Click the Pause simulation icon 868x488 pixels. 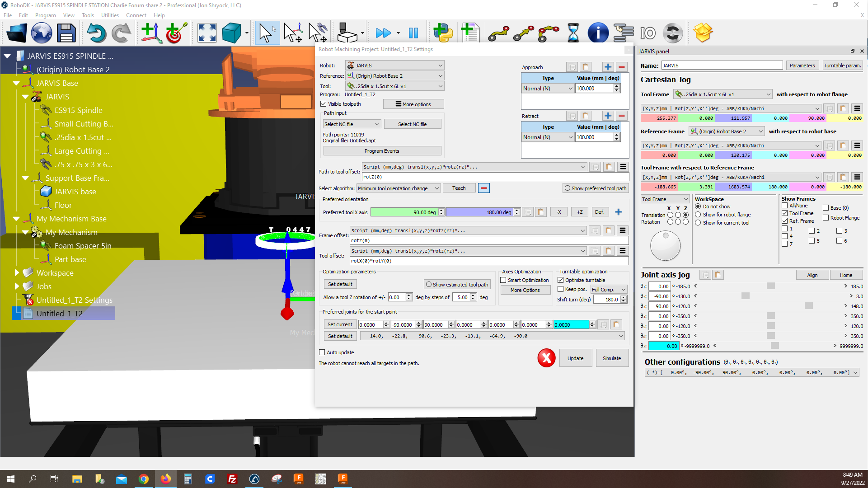click(413, 33)
